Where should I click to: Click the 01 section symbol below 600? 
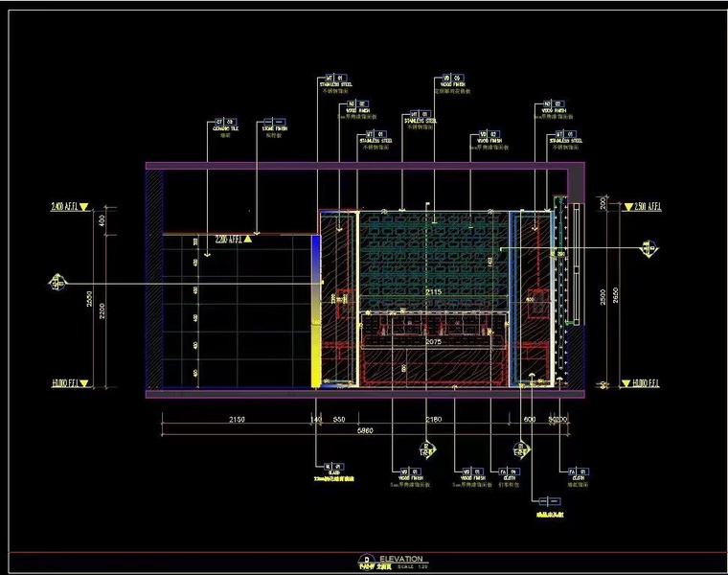tap(521, 449)
